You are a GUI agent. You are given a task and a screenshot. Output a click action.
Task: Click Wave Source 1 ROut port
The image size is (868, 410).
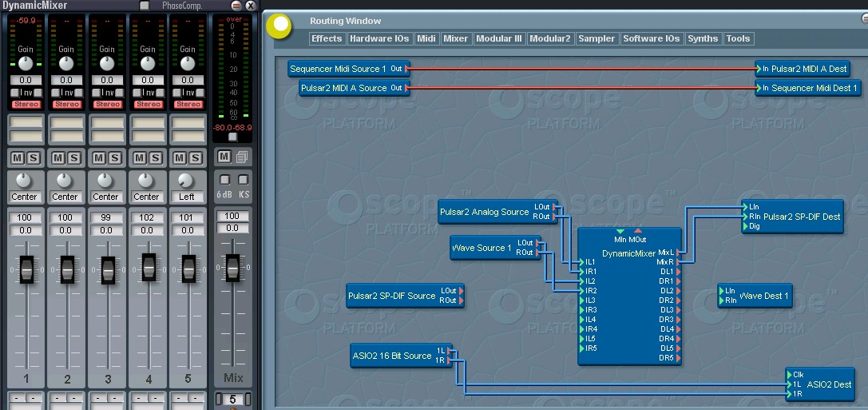tap(538, 253)
